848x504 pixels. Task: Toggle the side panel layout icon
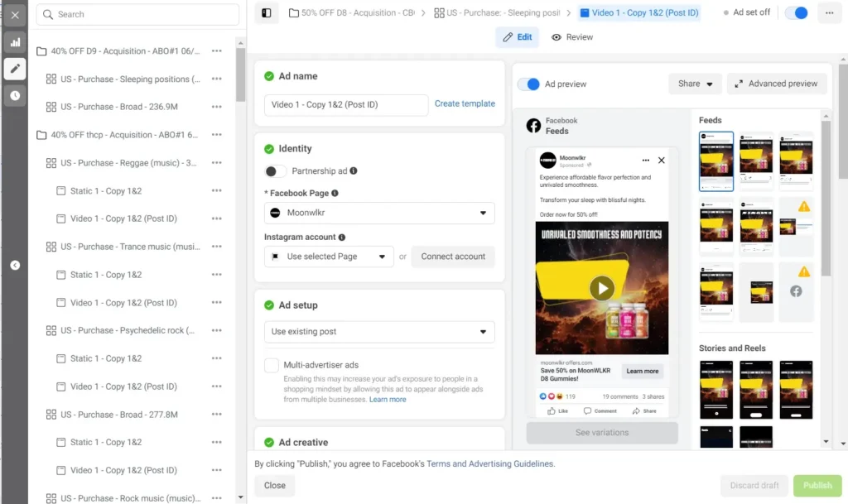pyautogui.click(x=267, y=13)
